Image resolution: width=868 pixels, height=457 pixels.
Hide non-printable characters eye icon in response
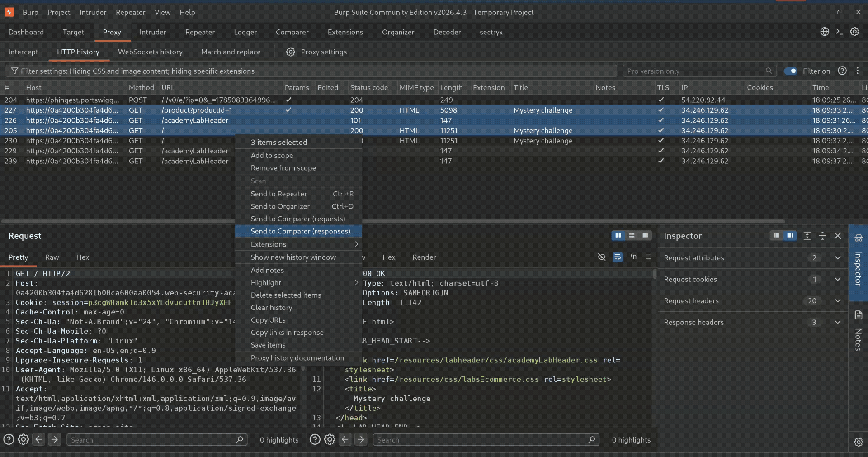601,257
